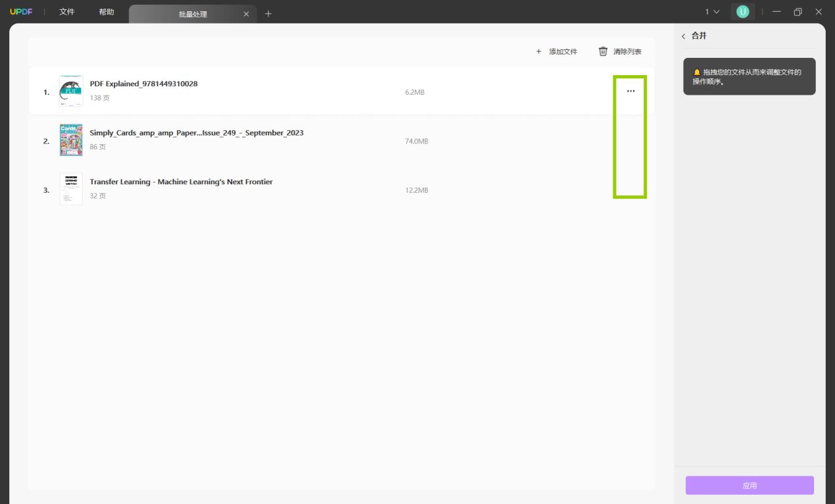
Task: Click the UPDF logo
Action: point(21,12)
